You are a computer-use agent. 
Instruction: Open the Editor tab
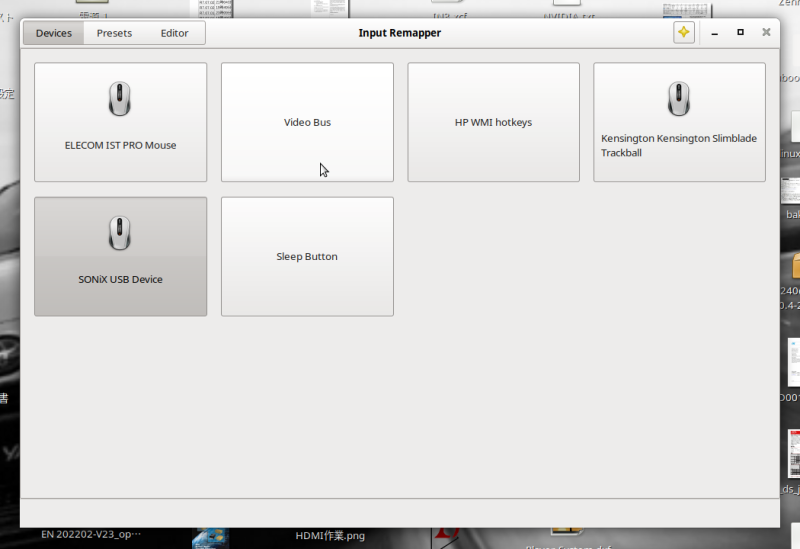click(x=174, y=33)
